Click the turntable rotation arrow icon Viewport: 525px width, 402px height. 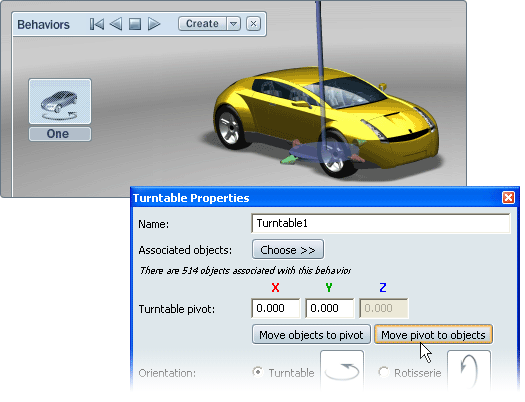coord(342,371)
